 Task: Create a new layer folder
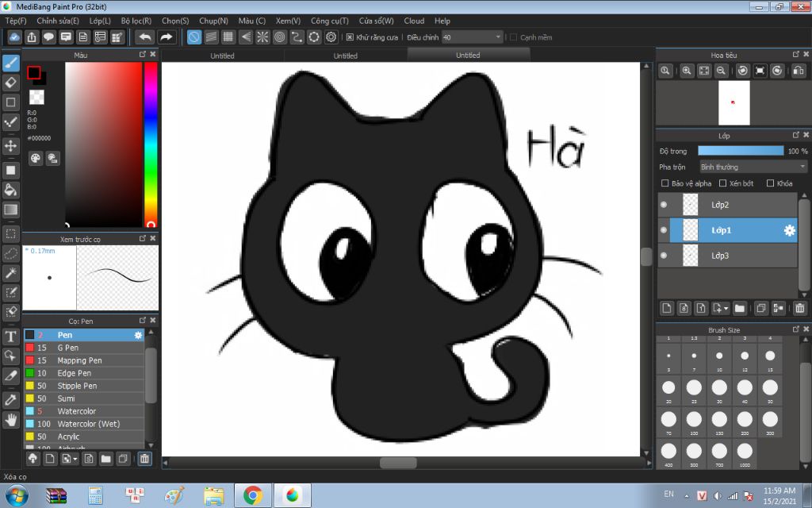pyautogui.click(x=740, y=309)
